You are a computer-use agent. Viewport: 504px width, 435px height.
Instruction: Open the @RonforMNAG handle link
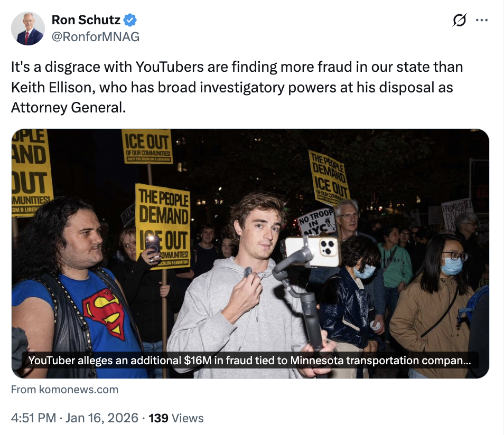pyautogui.click(x=96, y=36)
